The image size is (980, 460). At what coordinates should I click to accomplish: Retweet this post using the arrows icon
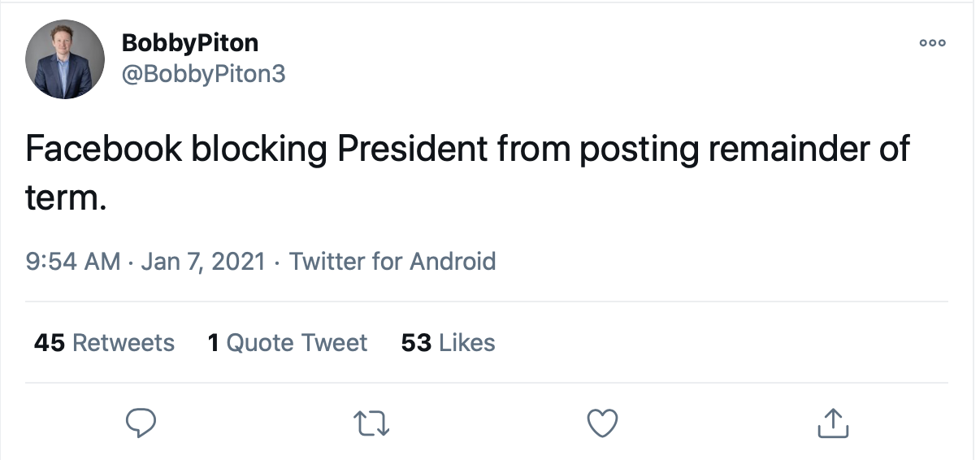[372, 423]
